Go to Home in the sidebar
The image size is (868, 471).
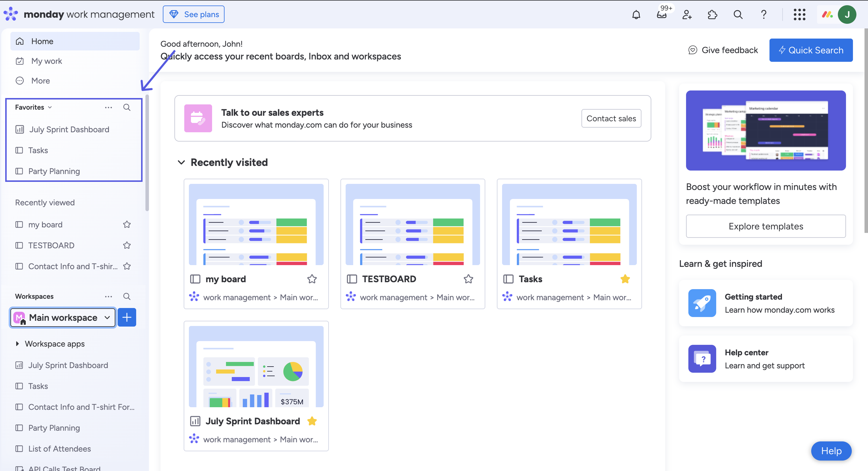(75, 41)
